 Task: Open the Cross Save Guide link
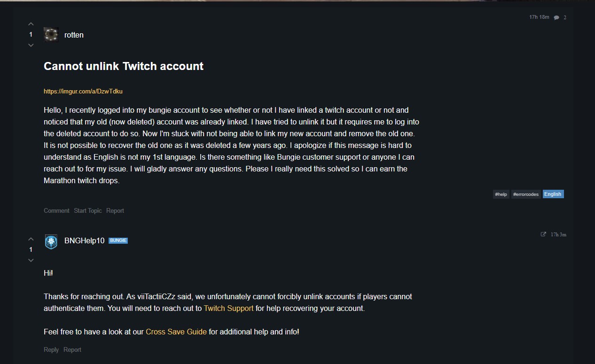point(176,332)
